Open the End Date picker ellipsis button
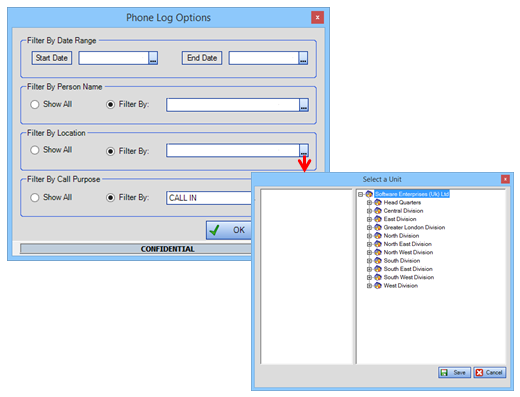520x397 pixels. click(x=303, y=58)
